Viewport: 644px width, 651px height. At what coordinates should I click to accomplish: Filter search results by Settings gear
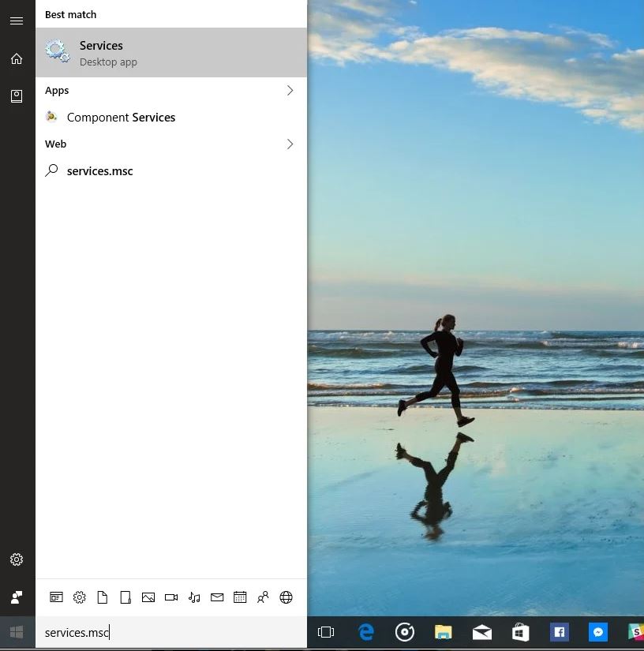(79, 597)
